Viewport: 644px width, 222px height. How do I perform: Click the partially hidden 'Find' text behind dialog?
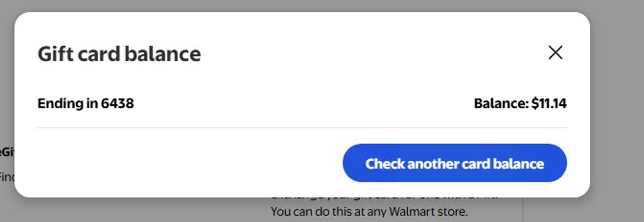pyautogui.click(x=7, y=177)
